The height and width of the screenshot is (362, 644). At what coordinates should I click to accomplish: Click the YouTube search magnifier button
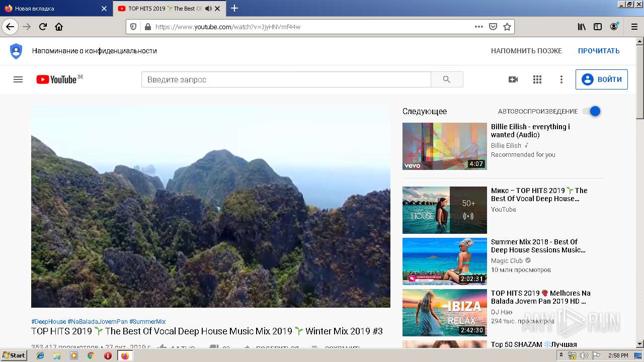[x=447, y=79]
